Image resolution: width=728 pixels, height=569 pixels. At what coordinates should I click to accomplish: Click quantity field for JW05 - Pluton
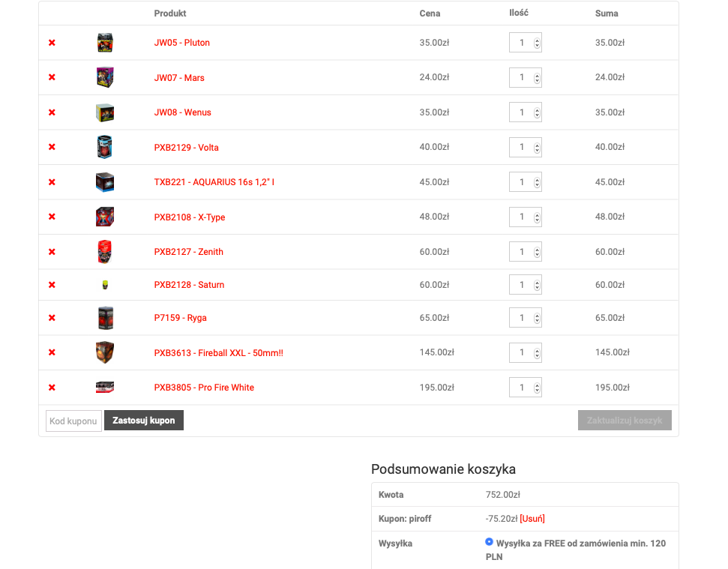tap(525, 43)
